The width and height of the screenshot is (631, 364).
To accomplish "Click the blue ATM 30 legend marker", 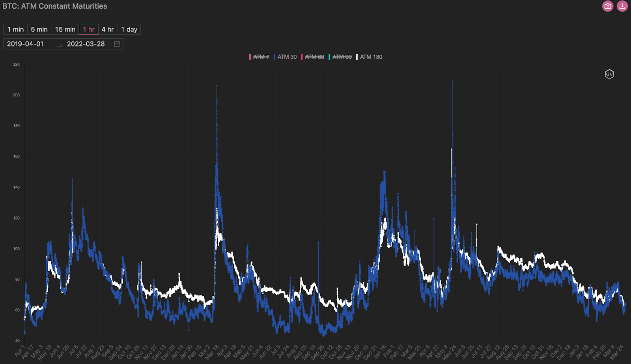I will tap(274, 57).
